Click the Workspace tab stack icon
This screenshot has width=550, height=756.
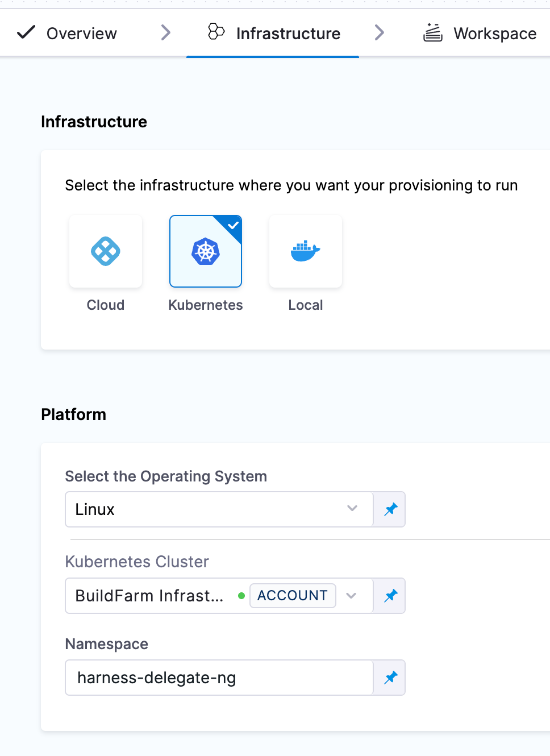pos(432,33)
